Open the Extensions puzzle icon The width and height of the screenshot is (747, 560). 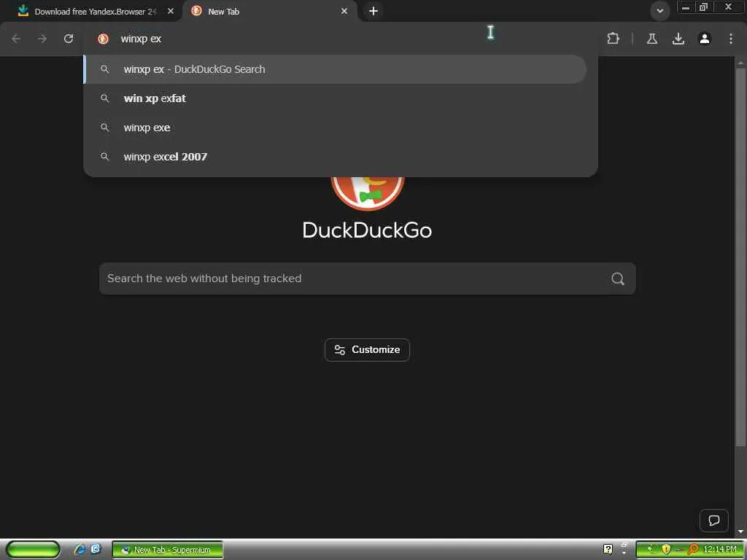613,39
